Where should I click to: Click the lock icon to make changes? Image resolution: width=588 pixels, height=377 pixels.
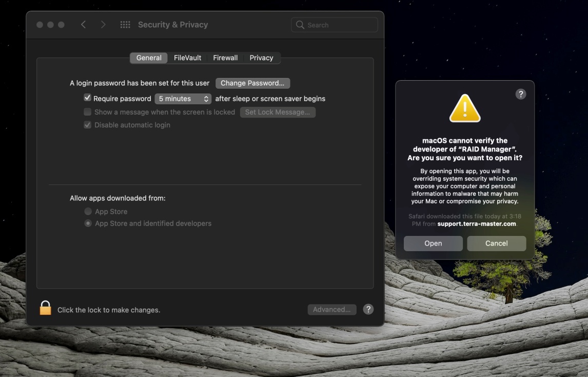(x=45, y=308)
